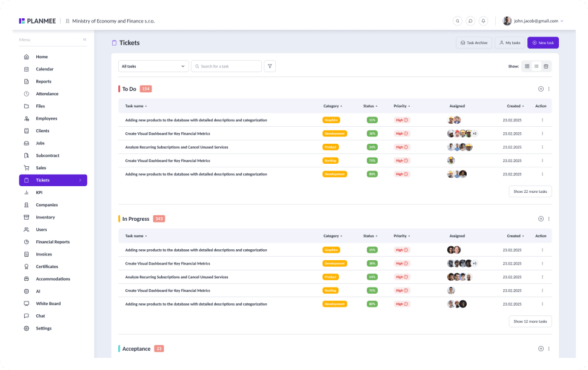Switch to the list view icon

(536, 67)
